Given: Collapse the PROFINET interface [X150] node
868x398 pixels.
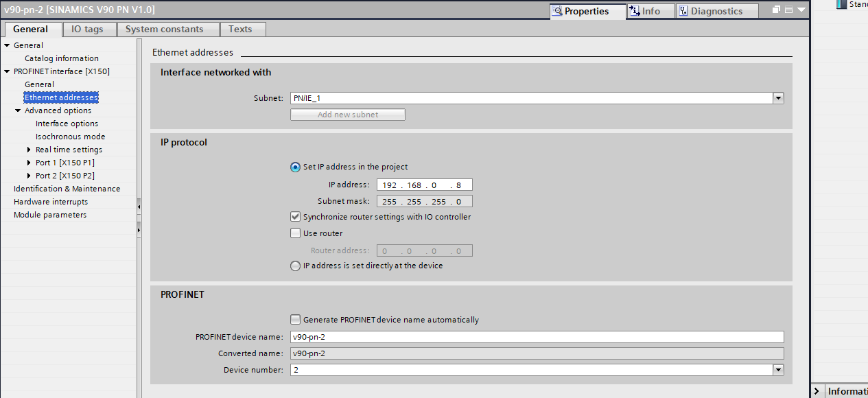Looking at the screenshot, I should pyautogui.click(x=7, y=71).
